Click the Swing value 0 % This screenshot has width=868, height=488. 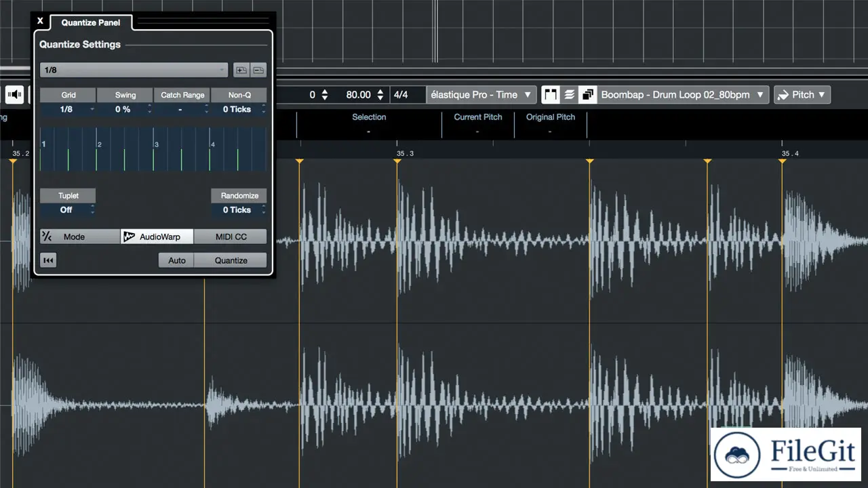[122, 109]
